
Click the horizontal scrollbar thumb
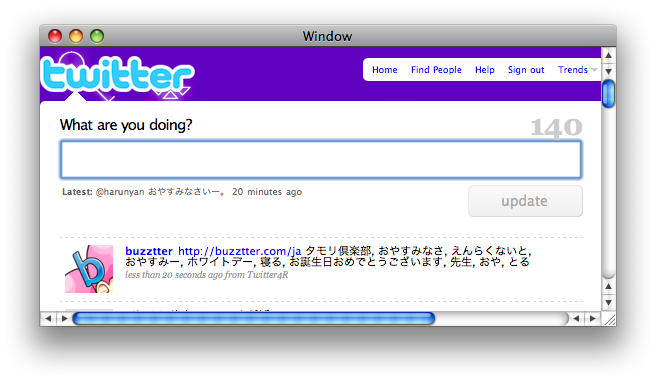click(x=254, y=319)
